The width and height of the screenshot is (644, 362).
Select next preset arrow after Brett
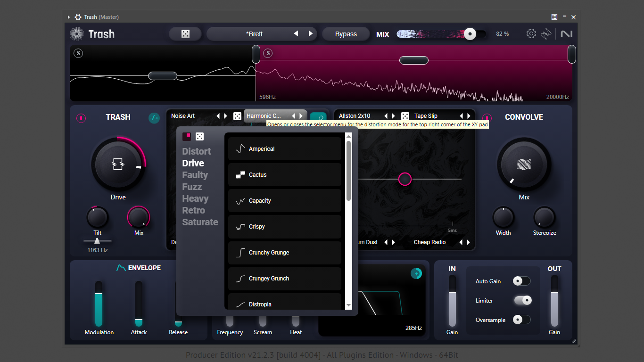pos(311,34)
